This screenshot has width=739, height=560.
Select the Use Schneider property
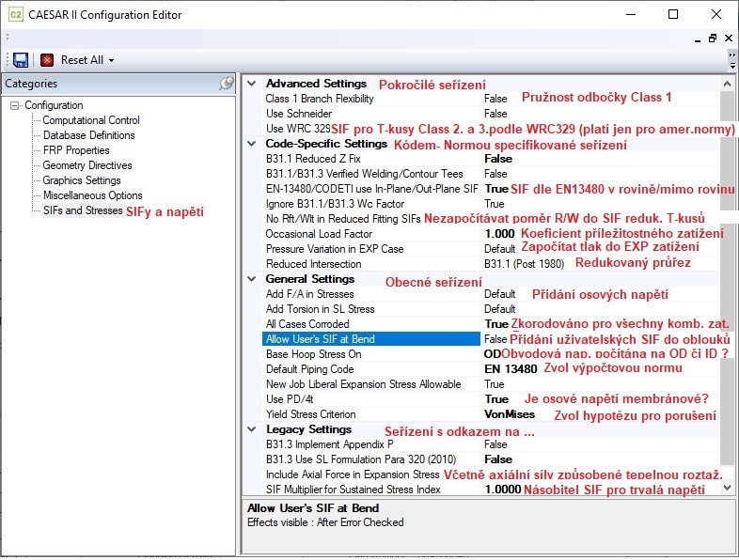[299, 114]
